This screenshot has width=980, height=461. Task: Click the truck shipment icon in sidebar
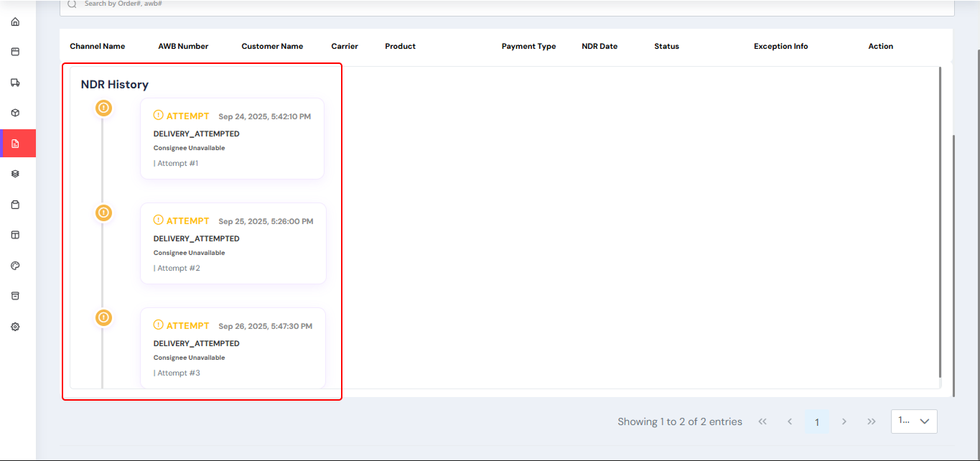pyautogui.click(x=15, y=83)
